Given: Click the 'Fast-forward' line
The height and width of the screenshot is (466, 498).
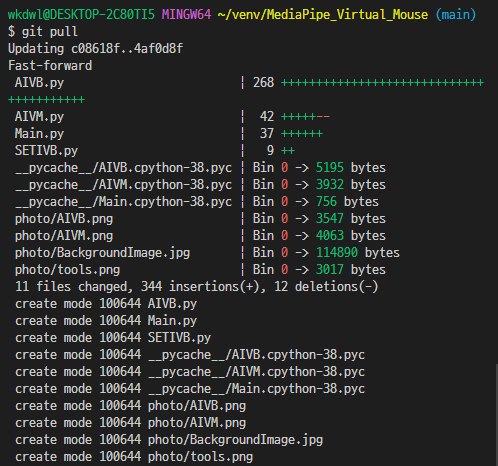Looking at the screenshot, I should [50, 66].
